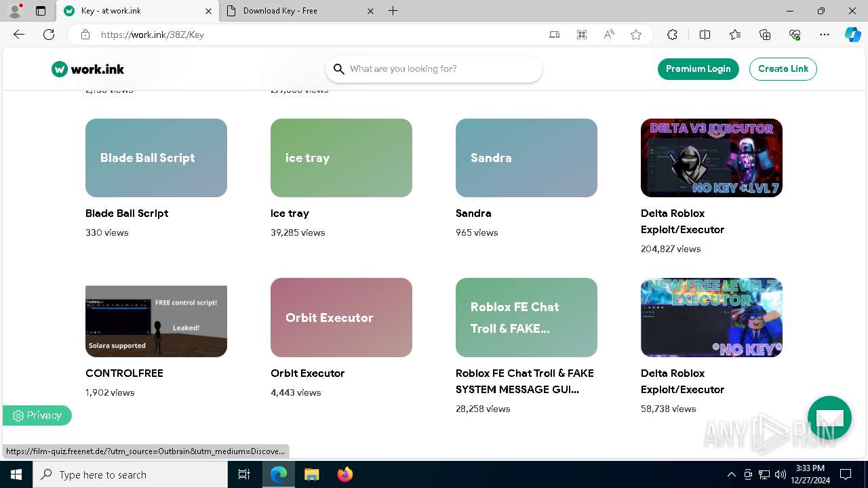Viewport: 868px width, 488px height.
Task: Open Microsoft Edge taskbar icon
Action: tap(279, 474)
